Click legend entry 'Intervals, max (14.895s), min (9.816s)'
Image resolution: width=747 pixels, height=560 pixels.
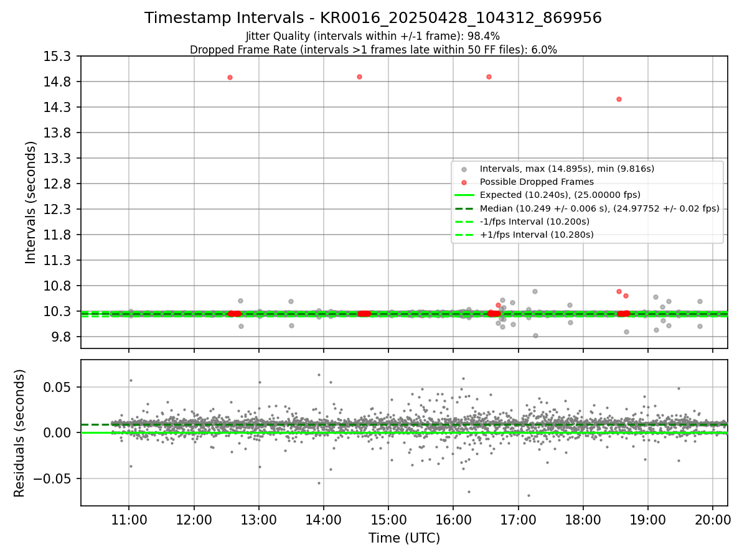tap(567, 169)
